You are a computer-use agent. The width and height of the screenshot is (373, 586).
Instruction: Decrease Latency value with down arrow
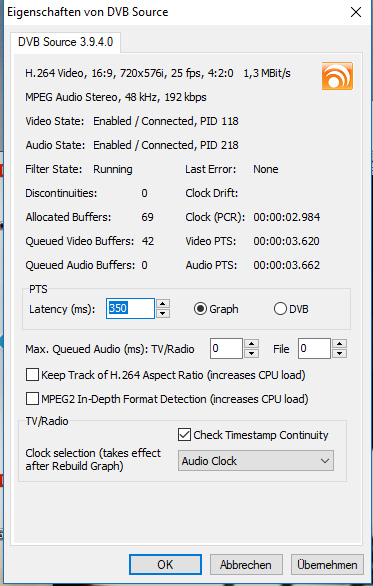click(x=162, y=313)
